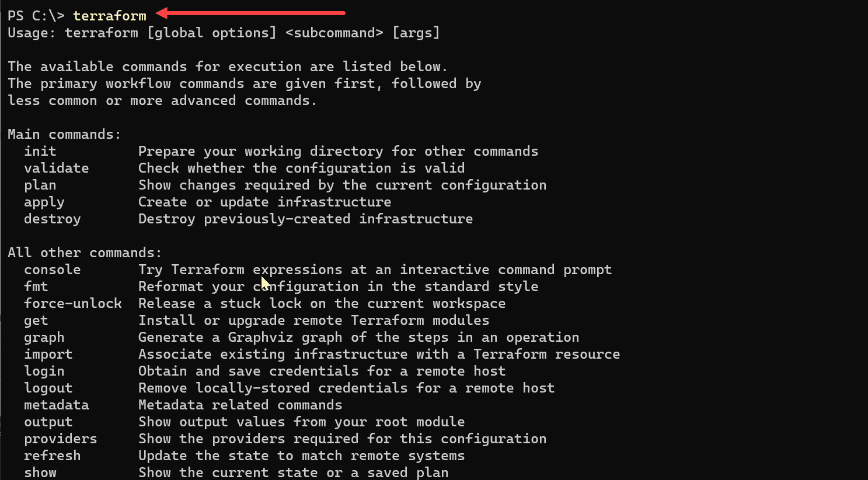Click the plan command name

click(x=40, y=185)
